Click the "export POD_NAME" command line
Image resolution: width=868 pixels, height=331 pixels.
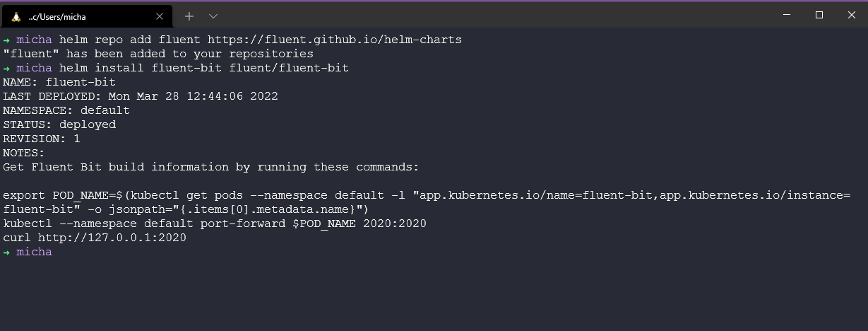212,195
